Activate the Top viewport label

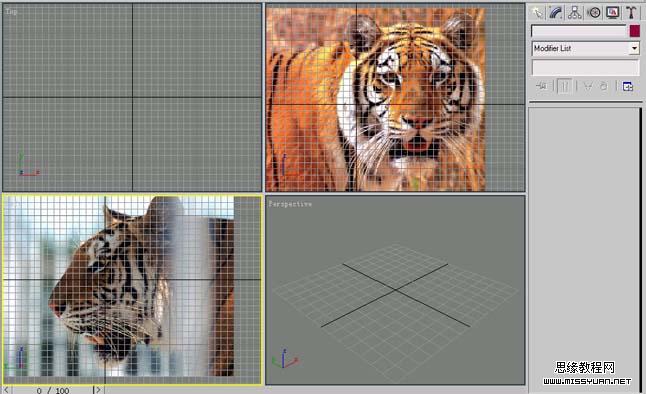[x=12, y=11]
